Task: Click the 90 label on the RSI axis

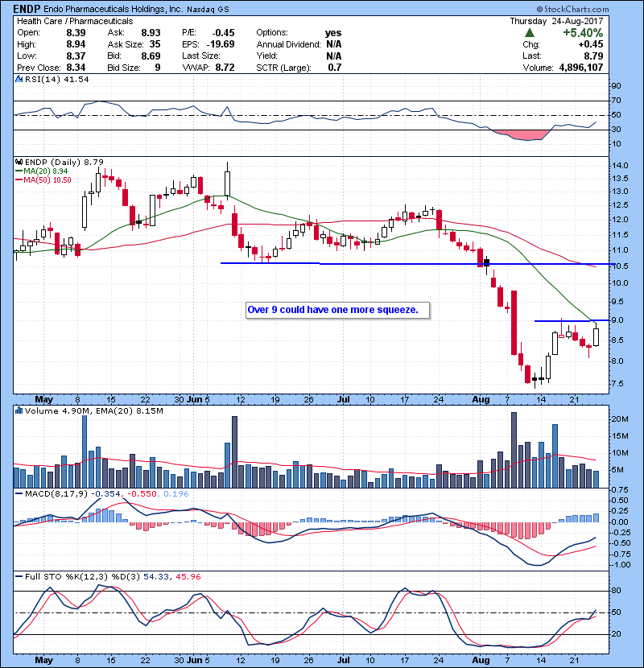Action: tap(617, 86)
